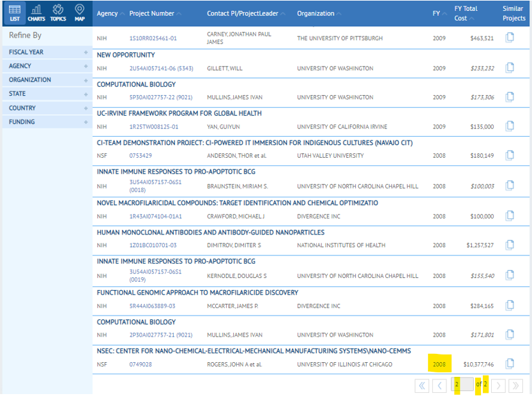
Task: Open Kernodle's project 3U54AI057157-06S1 (0019)
Action: tap(155, 275)
